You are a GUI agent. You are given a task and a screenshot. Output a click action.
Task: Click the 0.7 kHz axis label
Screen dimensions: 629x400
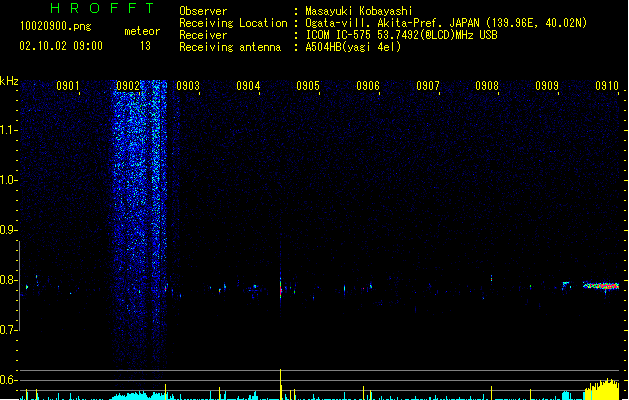tap(8, 330)
